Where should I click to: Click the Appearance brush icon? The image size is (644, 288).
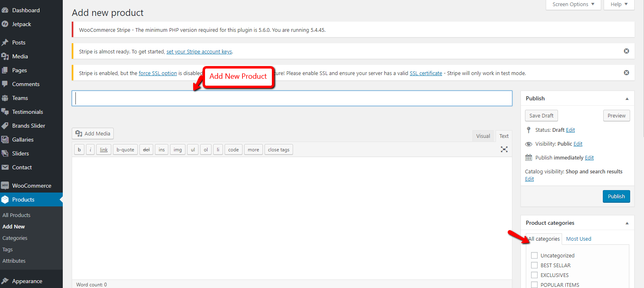[5, 281]
